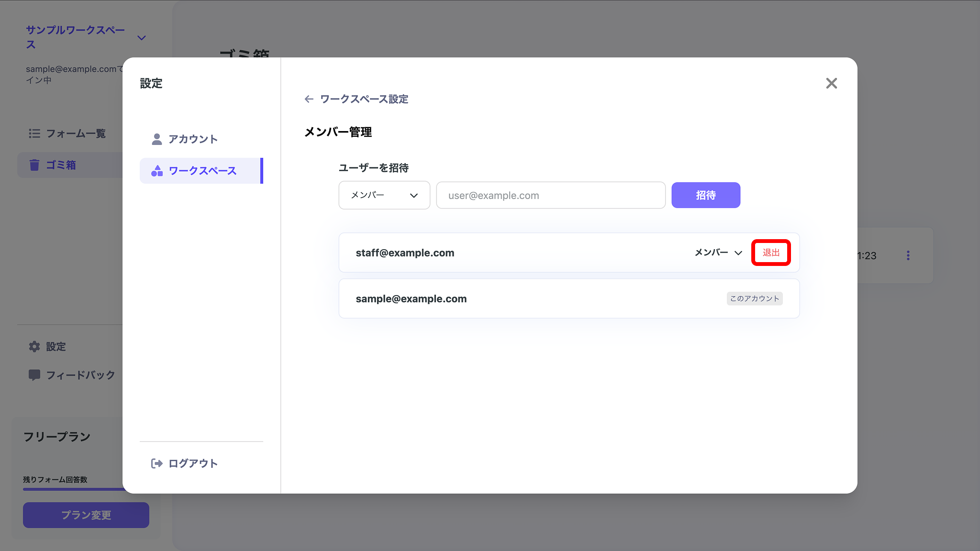
Task: Click the ゴミ箱 trash can icon in the sidebar
Action: [x=34, y=165]
